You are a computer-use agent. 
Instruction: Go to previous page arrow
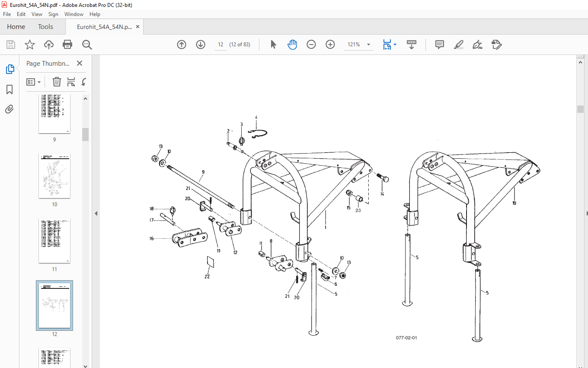coord(182,45)
